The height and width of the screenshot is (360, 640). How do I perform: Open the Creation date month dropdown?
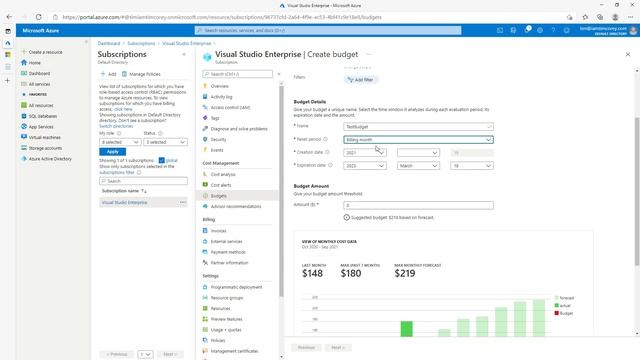[x=418, y=153]
